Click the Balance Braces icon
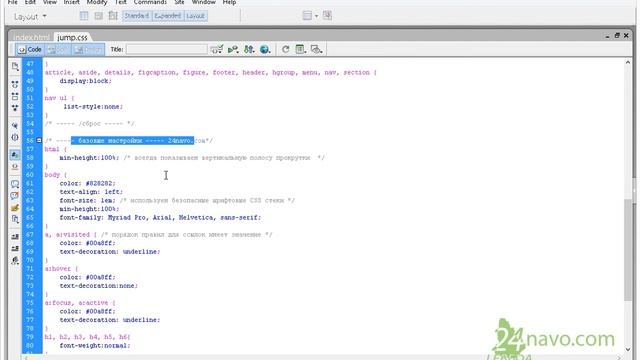Viewport: 640px width, 360px height. 15,137
